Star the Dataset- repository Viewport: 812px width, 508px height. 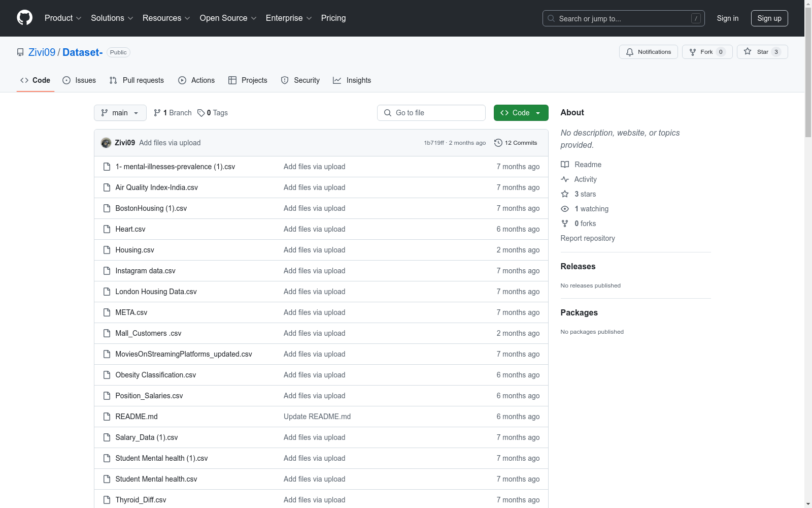(x=762, y=52)
